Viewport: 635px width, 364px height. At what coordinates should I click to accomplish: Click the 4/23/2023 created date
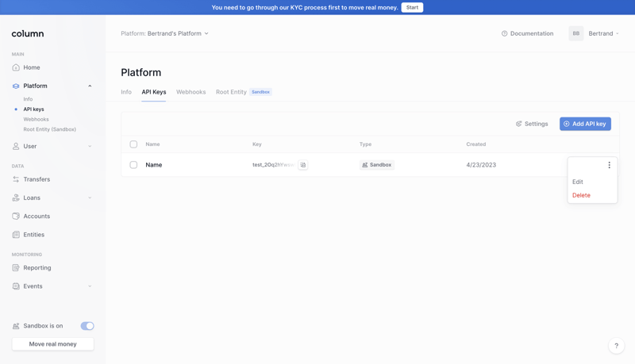pyautogui.click(x=481, y=165)
